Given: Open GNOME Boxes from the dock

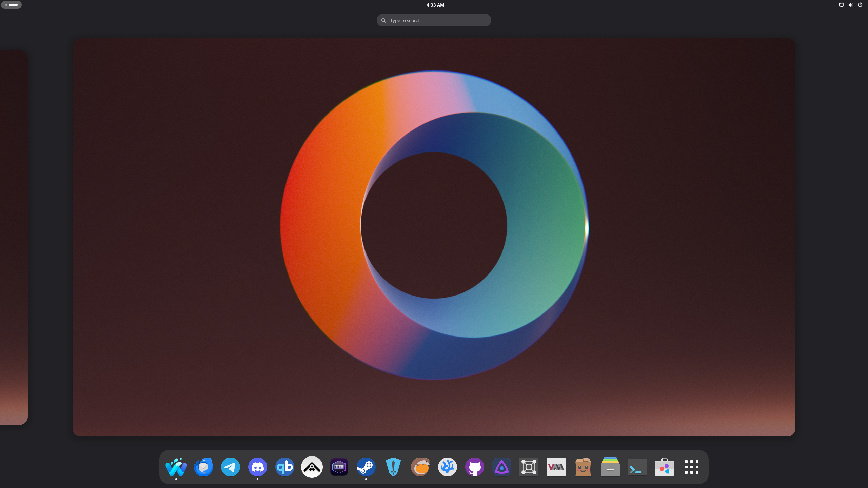Looking at the screenshot, I should 529,467.
